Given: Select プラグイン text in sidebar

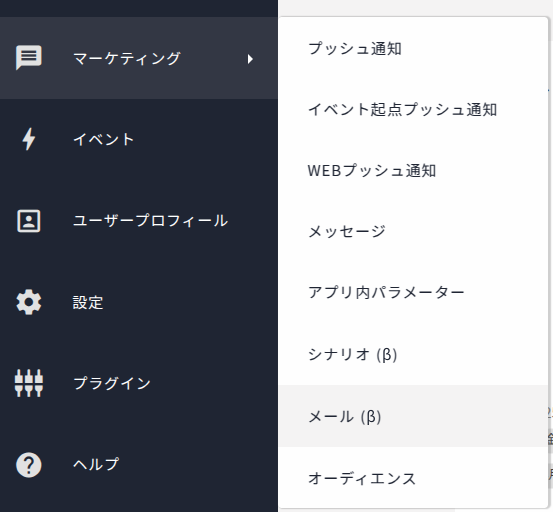Looking at the screenshot, I should [112, 383].
